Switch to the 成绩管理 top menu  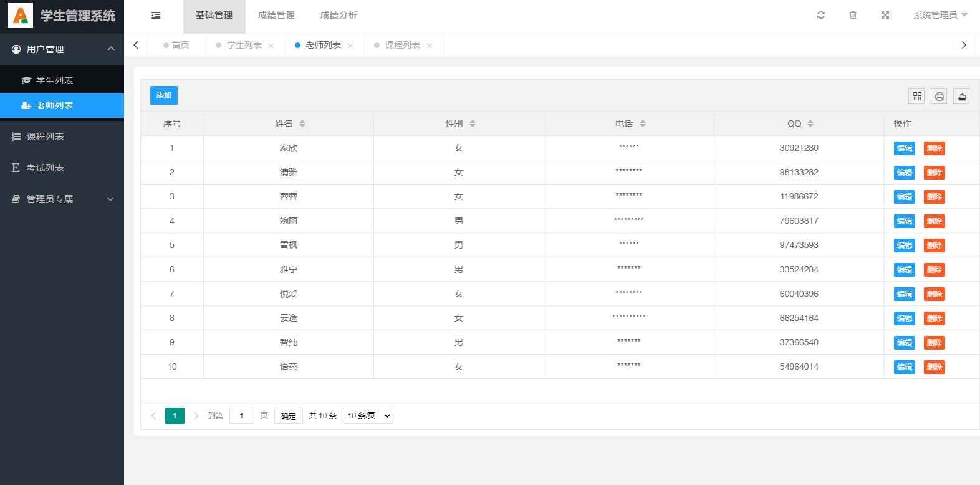pyautogui.click(x=276, y=16)
